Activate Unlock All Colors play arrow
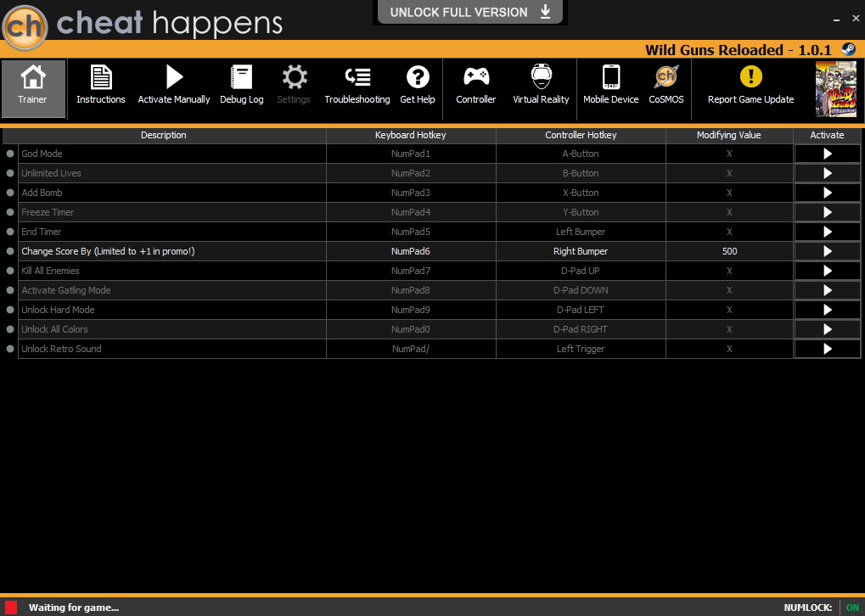The height and width of the screenshot is (616, 865). click(x=827, y=329)
